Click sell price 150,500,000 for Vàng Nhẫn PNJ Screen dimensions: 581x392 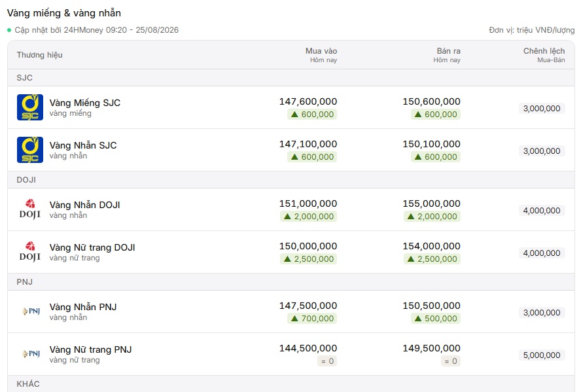point(431,306)
